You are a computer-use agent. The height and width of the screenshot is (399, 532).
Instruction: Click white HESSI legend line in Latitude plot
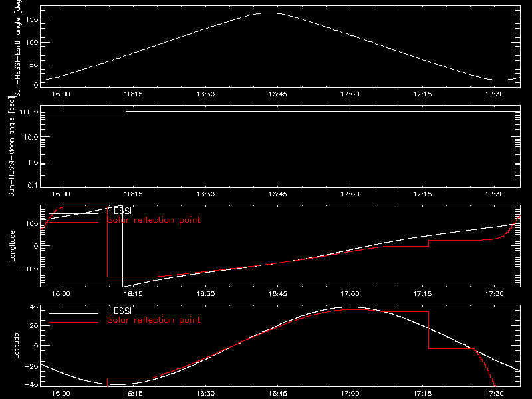[74, 313]
